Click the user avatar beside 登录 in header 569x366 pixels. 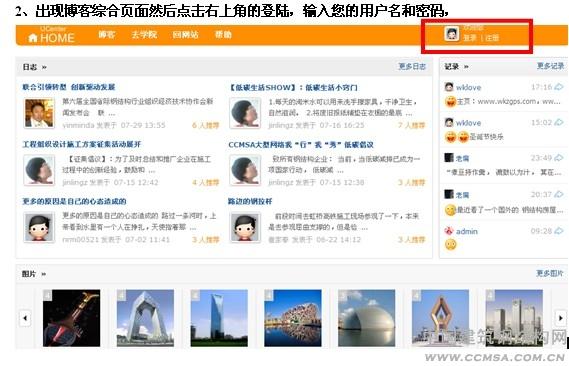point(451,34)
